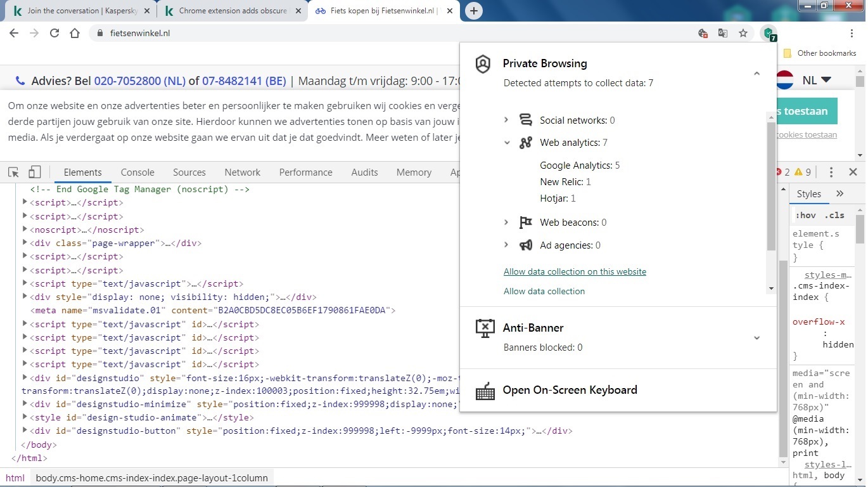Bookmark this page with star icon
This screenshot has width=868, height=487.
[x=743, y=34]
